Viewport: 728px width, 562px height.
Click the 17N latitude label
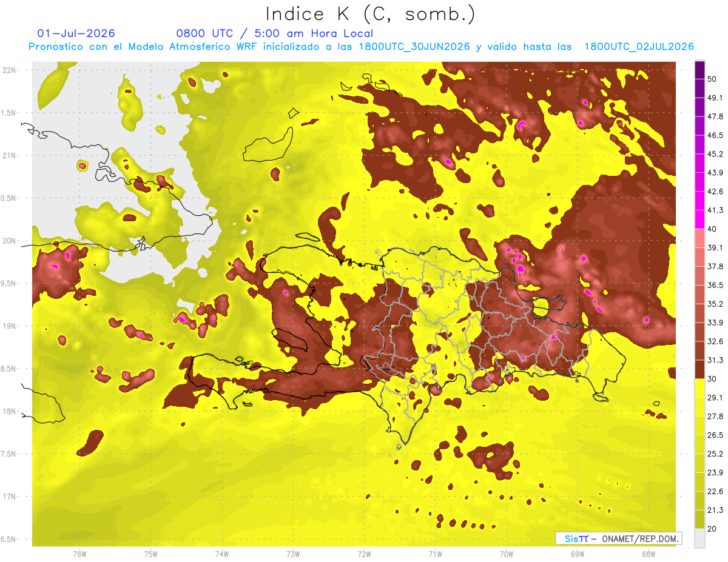click(9, 497)
